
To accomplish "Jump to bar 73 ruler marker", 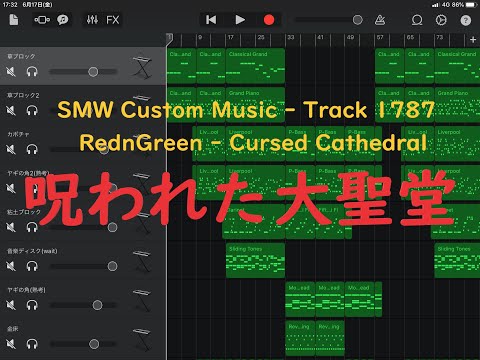I will point(440,37).
